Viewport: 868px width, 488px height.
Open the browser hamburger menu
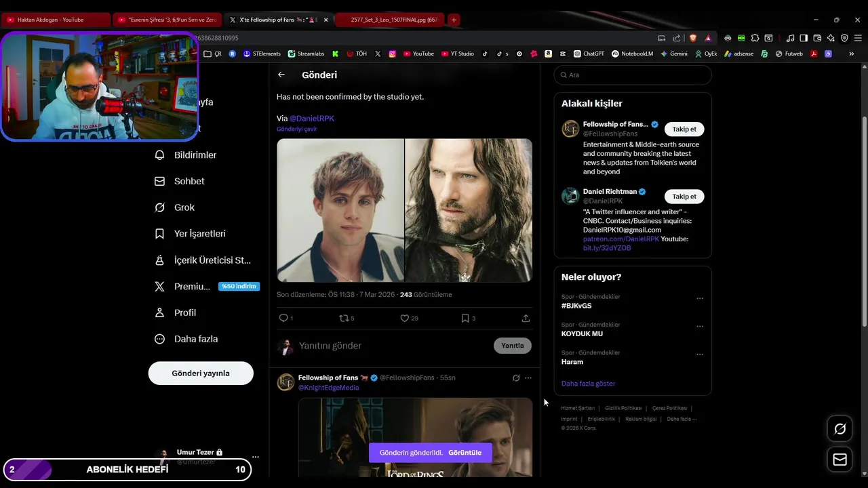pos(858,38)
